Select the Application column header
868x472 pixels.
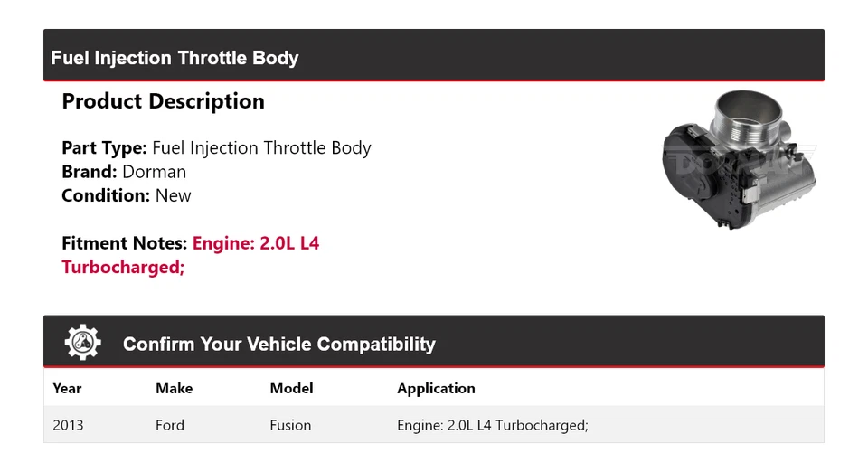point(436,388)
